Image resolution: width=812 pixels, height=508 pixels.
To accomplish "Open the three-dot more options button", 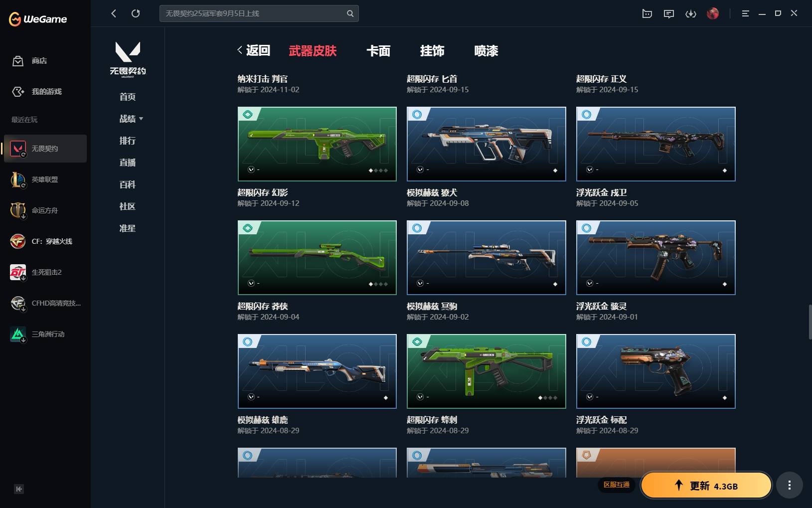I will [x=790, y=485].
